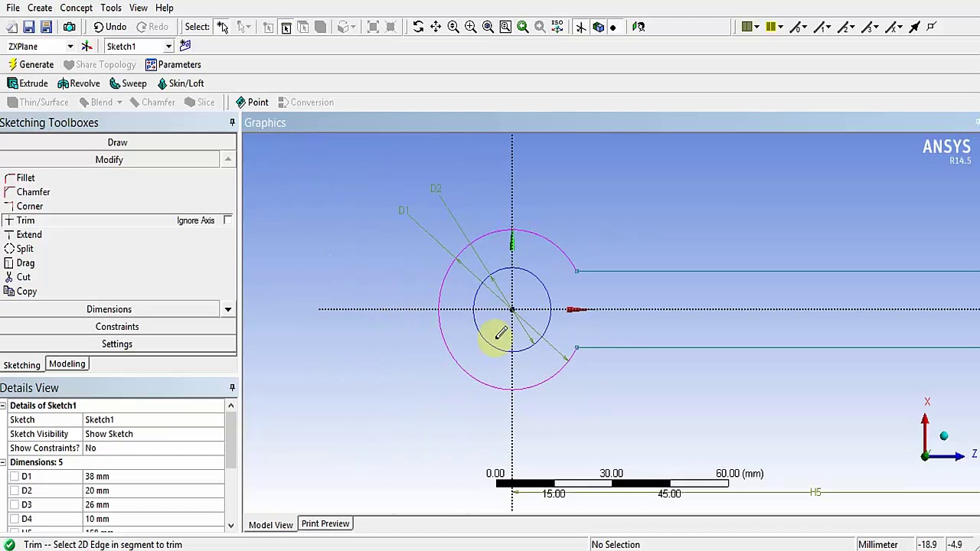Check the D1 dimension checkbox
Viewport: 980px width, 551px height.
click(x=15, y=476)
